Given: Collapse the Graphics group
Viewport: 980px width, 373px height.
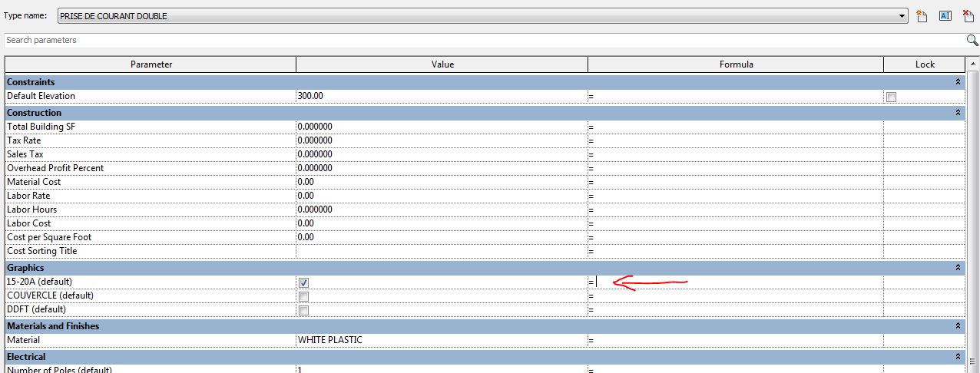Looking at the screenshot, I should 958,268.
